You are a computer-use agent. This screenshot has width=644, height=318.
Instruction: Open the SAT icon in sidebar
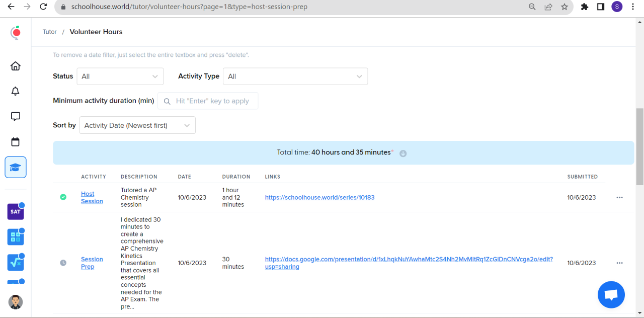click(16, 212)
